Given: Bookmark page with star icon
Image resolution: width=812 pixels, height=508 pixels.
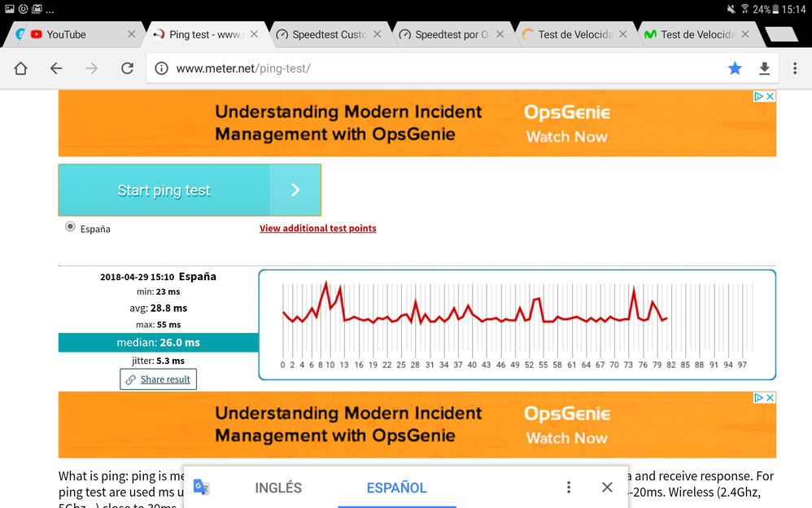Looking at the screenshot, I should (x=735, y=68).
